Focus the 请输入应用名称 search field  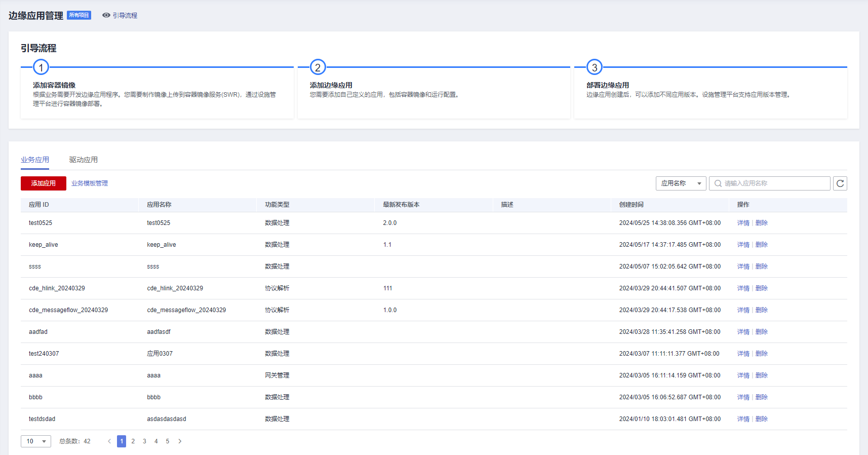770,183
